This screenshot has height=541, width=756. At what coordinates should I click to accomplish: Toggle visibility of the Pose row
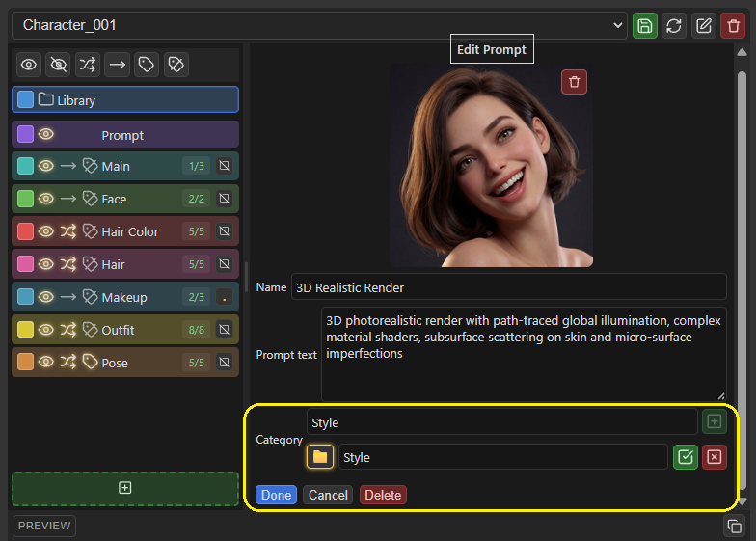[x=46, y=363]
